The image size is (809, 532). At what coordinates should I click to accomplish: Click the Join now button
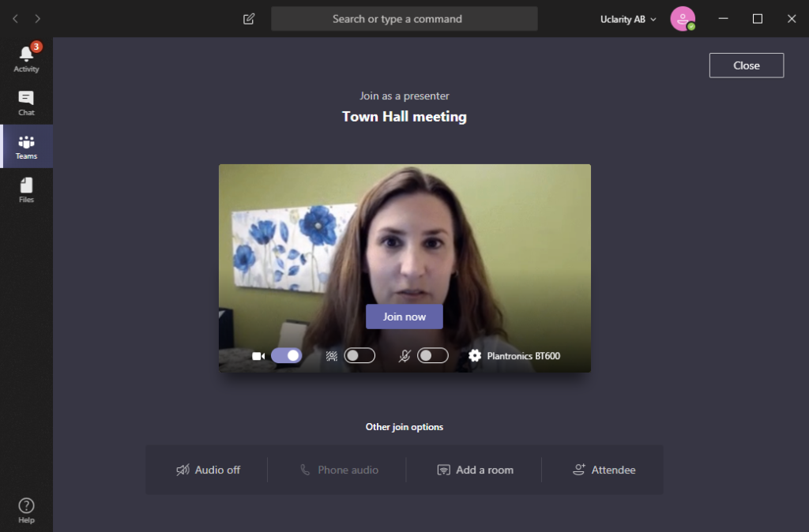404,317
